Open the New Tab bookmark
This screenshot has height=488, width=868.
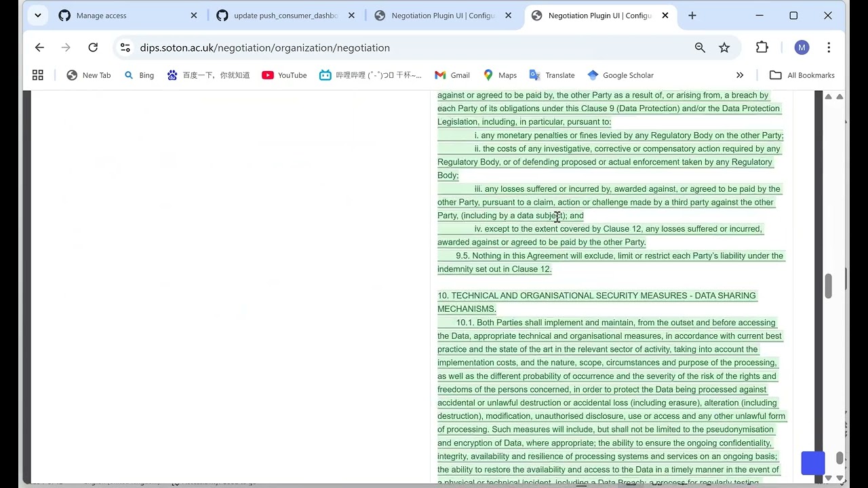(89, 75)
